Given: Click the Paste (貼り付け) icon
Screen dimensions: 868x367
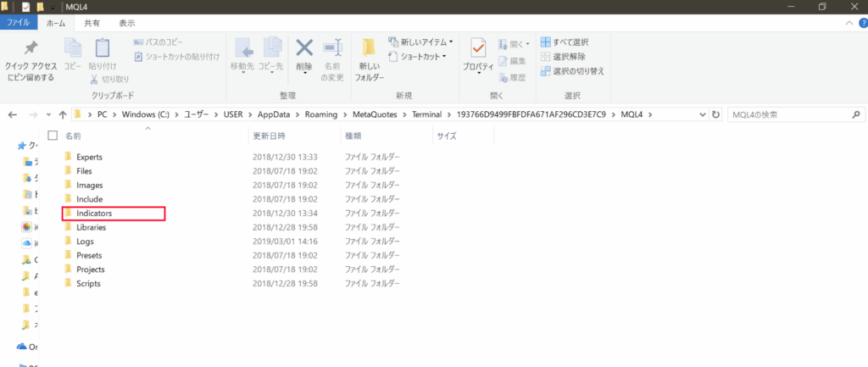Looking at the screenshot, I should (x=103, y=52).
